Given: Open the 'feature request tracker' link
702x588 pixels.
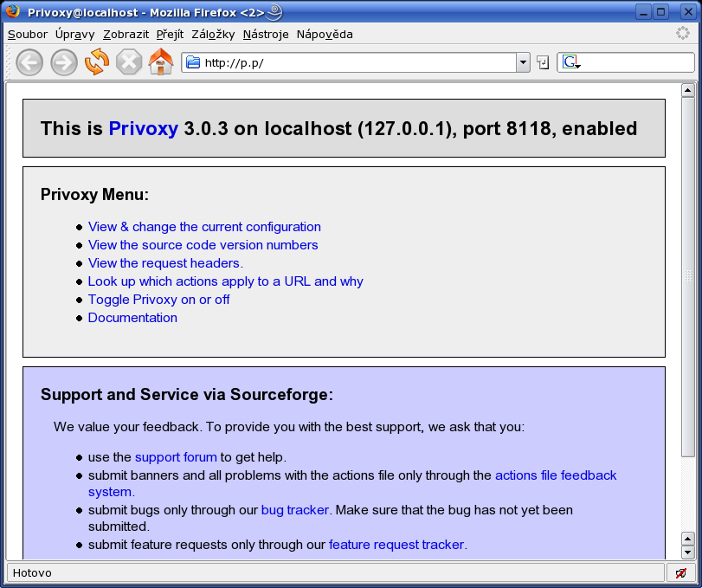Looking at the screenshot, I should [396, 545].
